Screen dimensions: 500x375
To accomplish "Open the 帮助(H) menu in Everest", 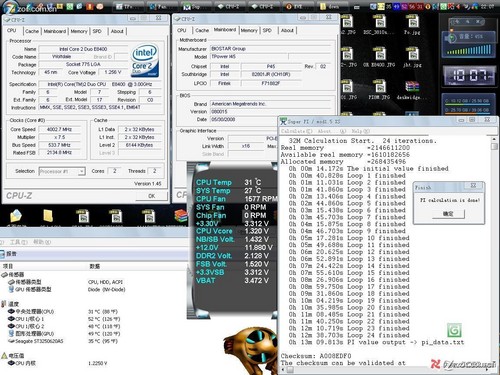I will pyautogui.click(x=42, y=242).
